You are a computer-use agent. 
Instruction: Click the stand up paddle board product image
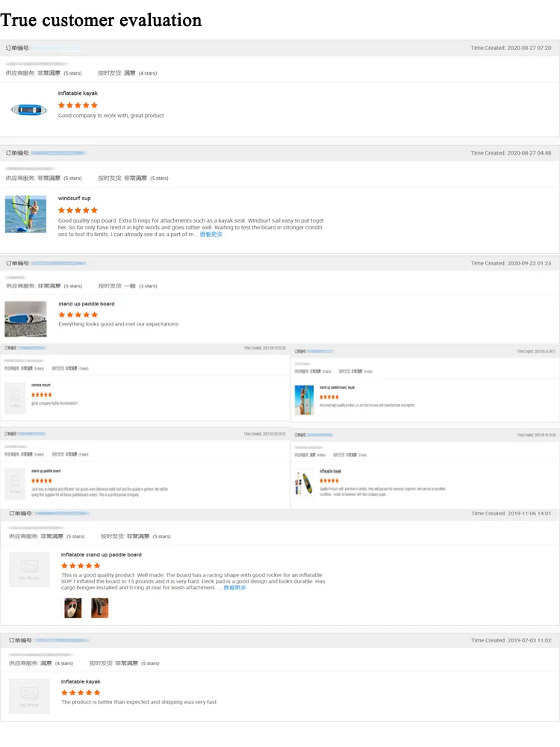click(25, 319)
